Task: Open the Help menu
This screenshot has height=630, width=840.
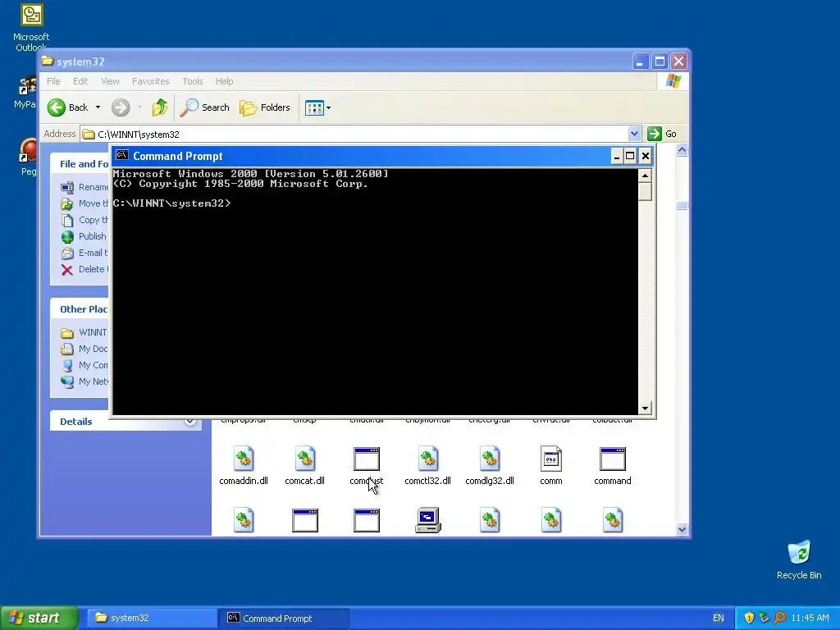Action: click(225, 81)
